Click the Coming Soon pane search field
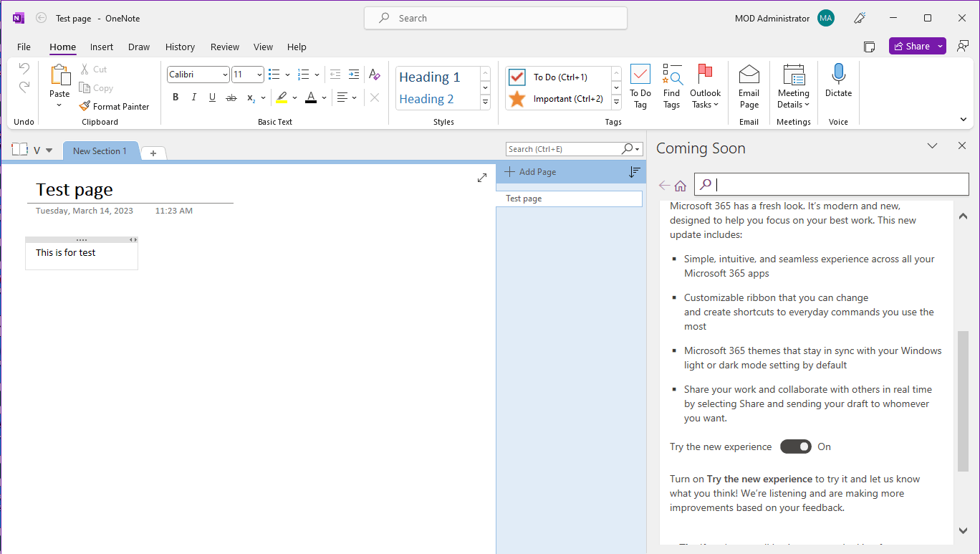The width and height of the screenshot is (980, 554). tap(831, 184)
